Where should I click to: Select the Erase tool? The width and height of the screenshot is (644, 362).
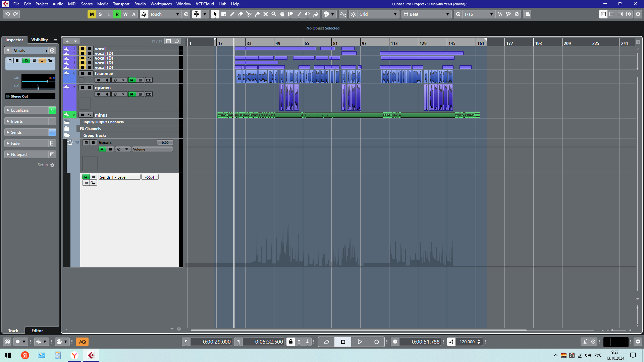(x=240, y=14)
